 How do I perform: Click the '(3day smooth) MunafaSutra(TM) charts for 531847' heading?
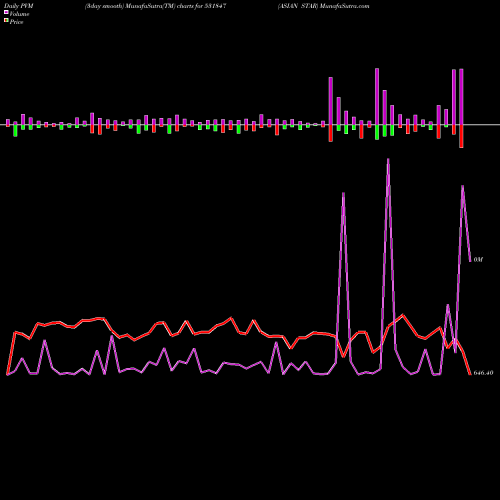click(156, 6)
